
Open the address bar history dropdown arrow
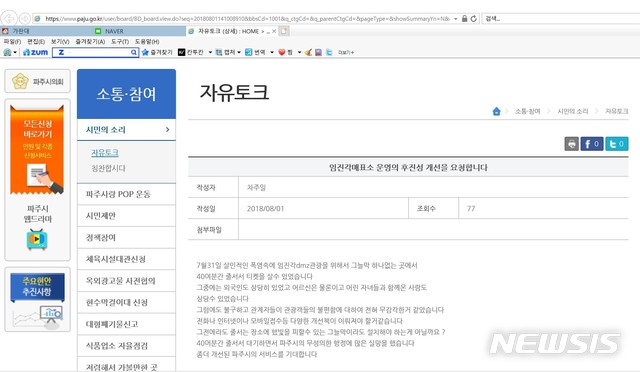click(456, 19)
